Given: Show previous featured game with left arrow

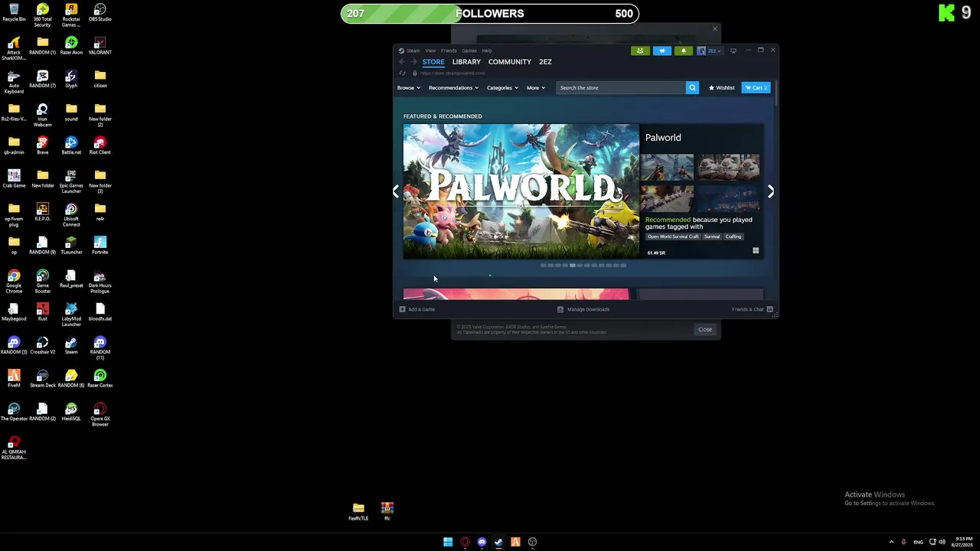Looking at the screenshot, I should click(x=396, y=191).
